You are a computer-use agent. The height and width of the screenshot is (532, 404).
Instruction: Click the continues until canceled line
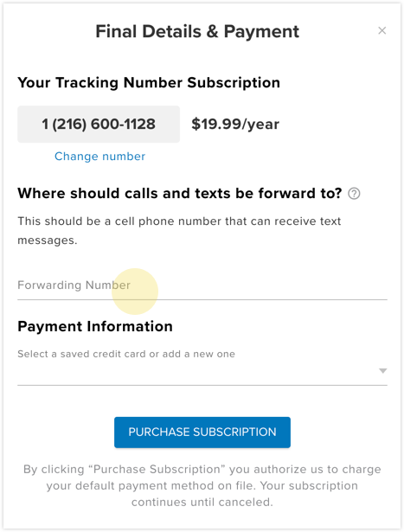(202, 502)
